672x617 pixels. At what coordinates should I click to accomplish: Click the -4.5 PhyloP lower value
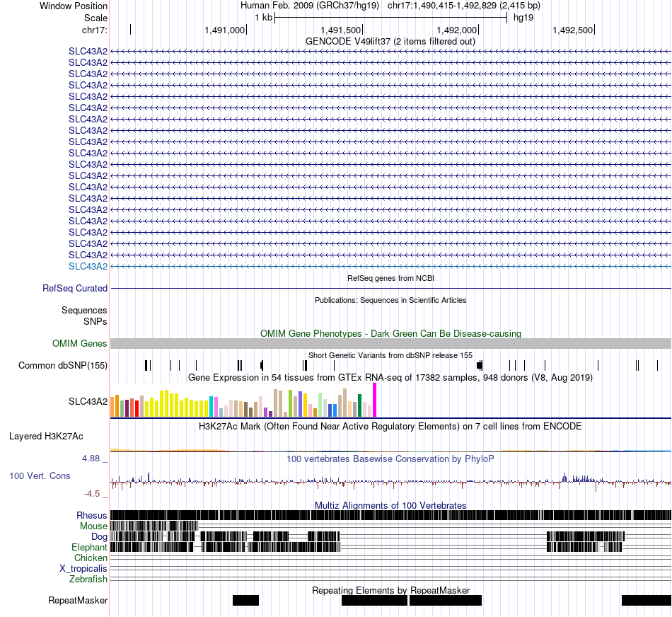(x=92, y=494)
